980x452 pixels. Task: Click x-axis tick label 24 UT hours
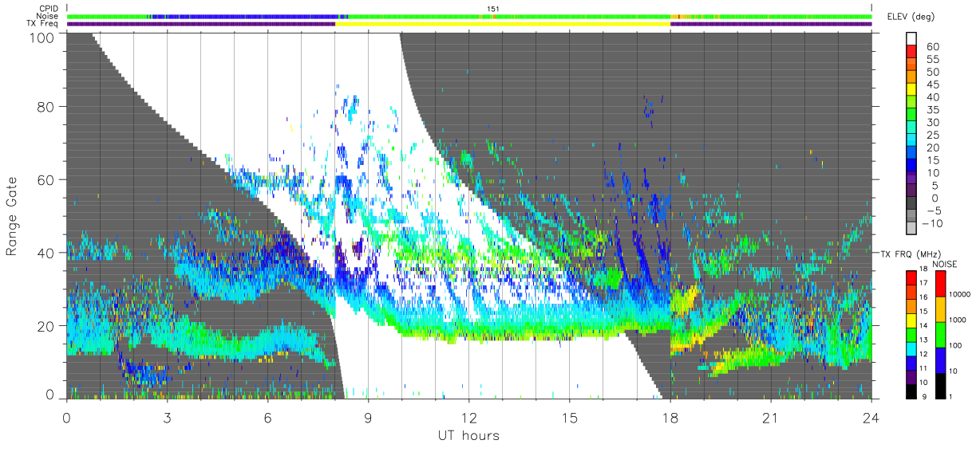tap(871, 418)
